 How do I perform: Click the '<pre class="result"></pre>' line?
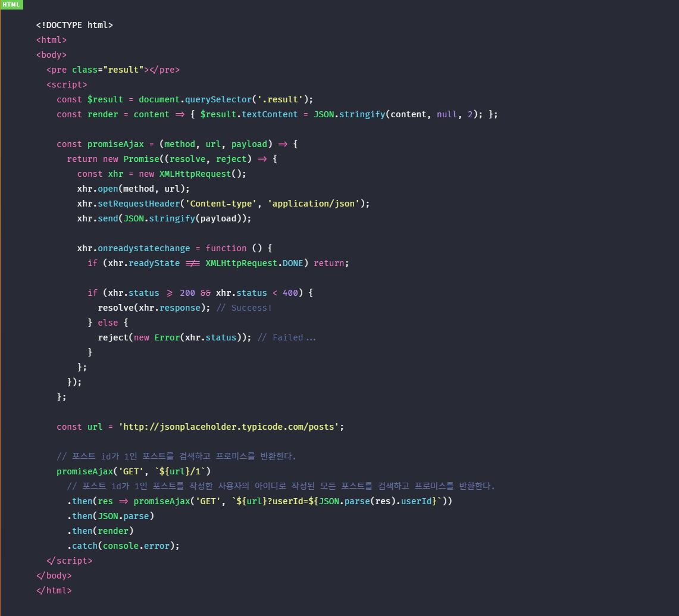tap(113, 70)
